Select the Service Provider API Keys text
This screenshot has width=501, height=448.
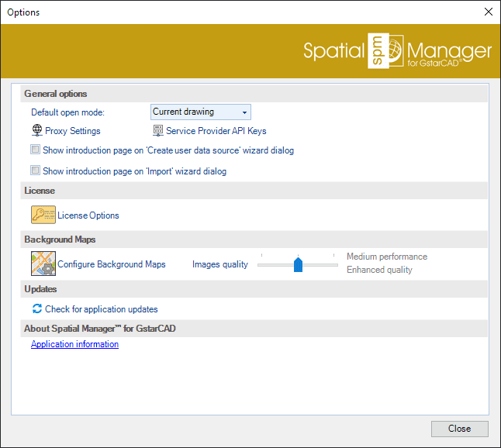pyautogui.click(x=216, y=131)
